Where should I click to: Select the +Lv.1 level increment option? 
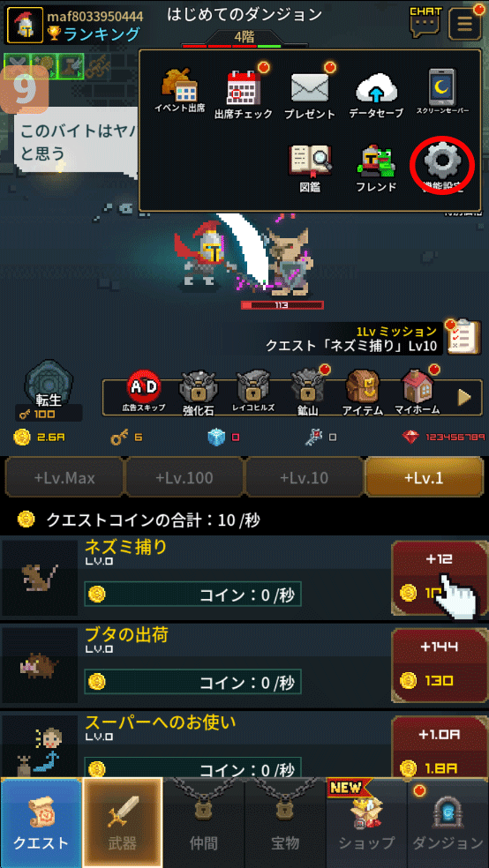424,477
